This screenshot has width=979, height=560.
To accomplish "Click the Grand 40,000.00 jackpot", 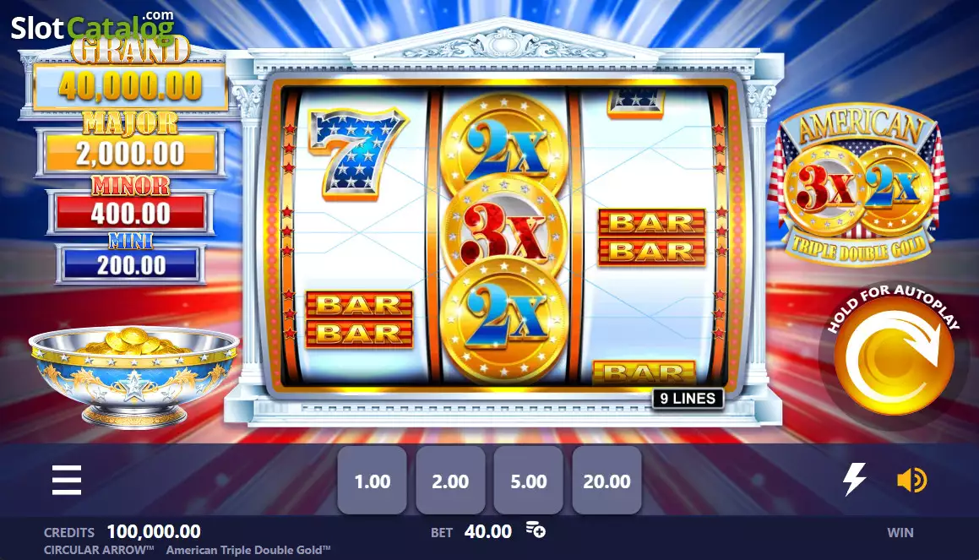I will point(130,85).
